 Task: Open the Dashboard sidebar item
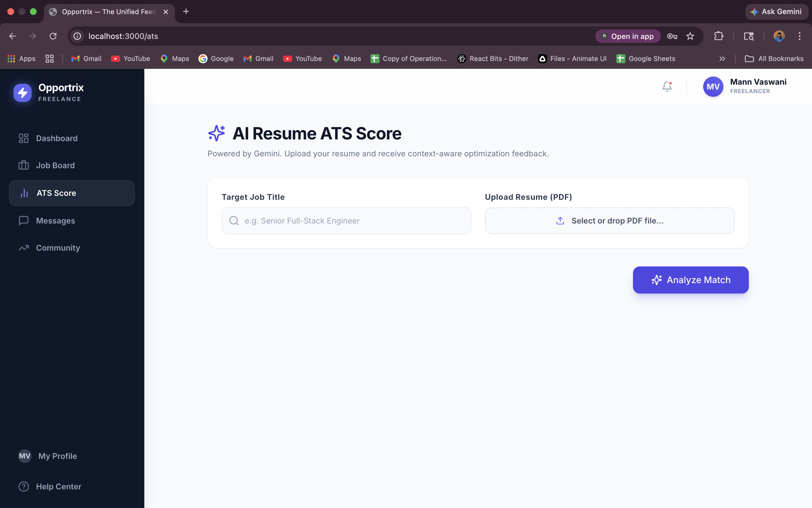(72, 138)
